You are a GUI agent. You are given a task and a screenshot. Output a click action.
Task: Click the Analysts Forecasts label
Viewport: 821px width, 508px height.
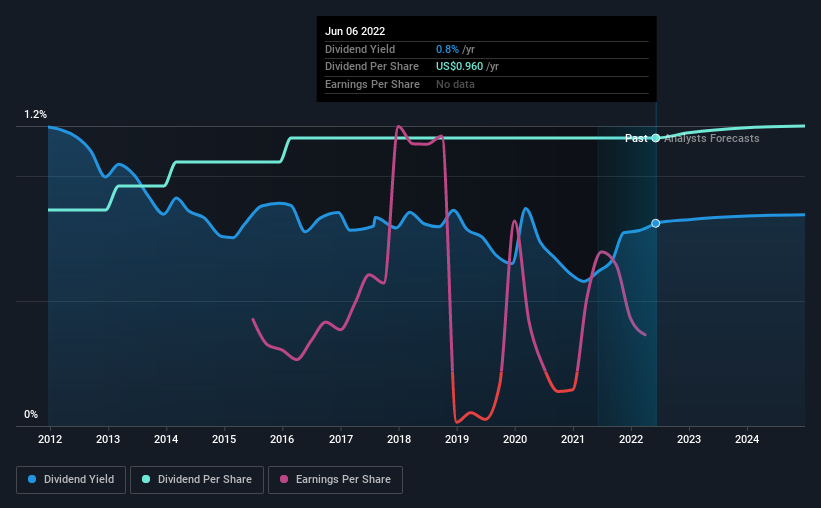(712, 138)
